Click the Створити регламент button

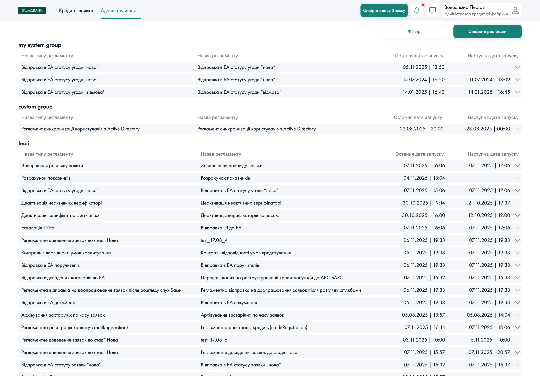pyautogui.click(x=487, y=31)
